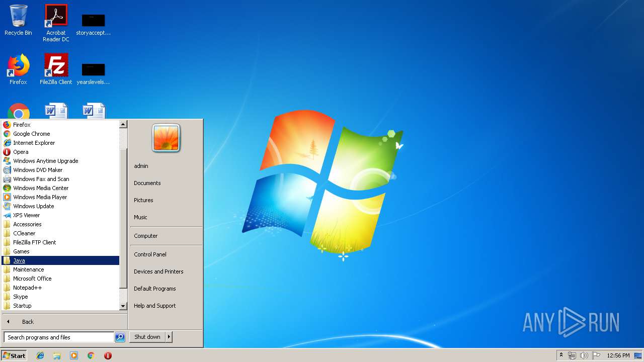Open Music from start menu
Viewport: 644px width, 362px height.
(x=166, y=217)
